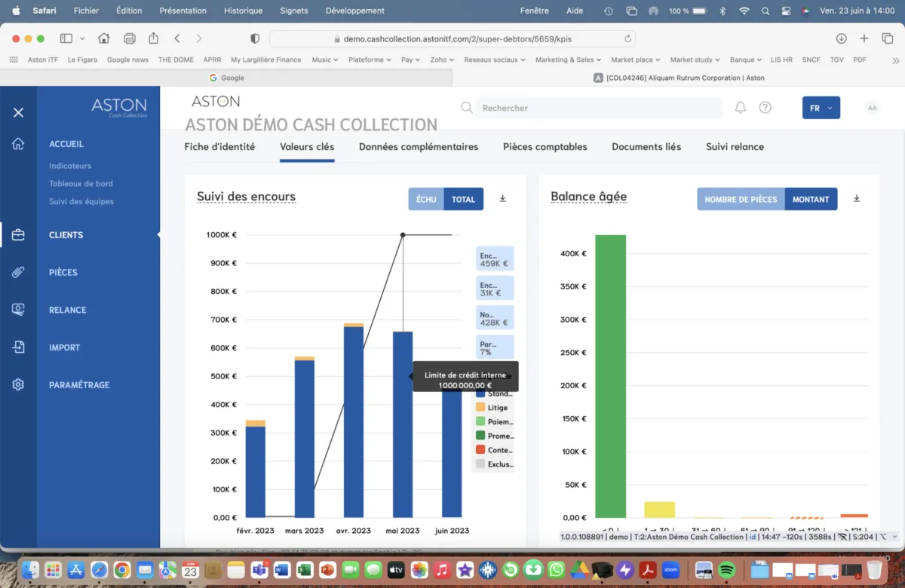The height and width of the screenshot is (588, 905).
Task: Open the settings gear sidebar icon
Action: [x=18, y=384]
